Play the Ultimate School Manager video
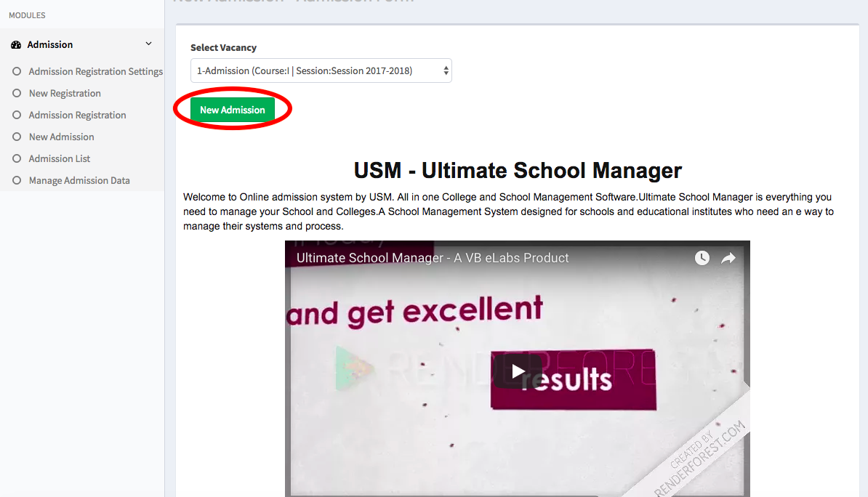 click(518, 371)
